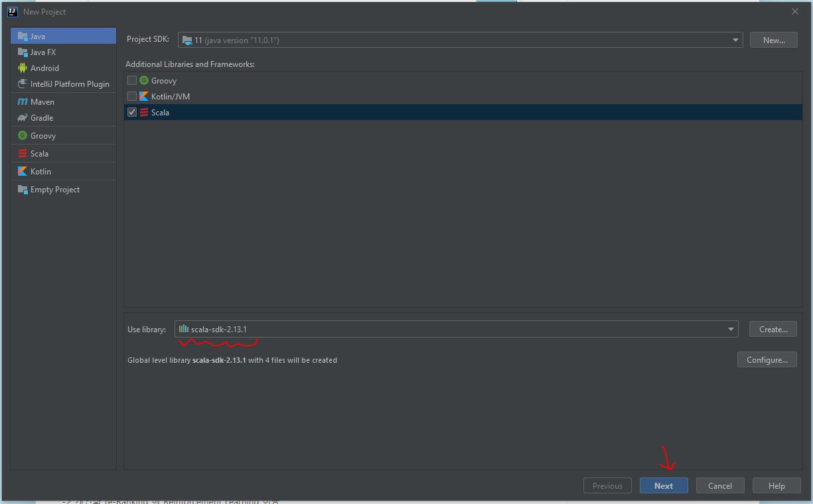The image size is (813, 504).
Task: Click the New... SDK button
Action: pyautogui.click(x=774, y=40)
